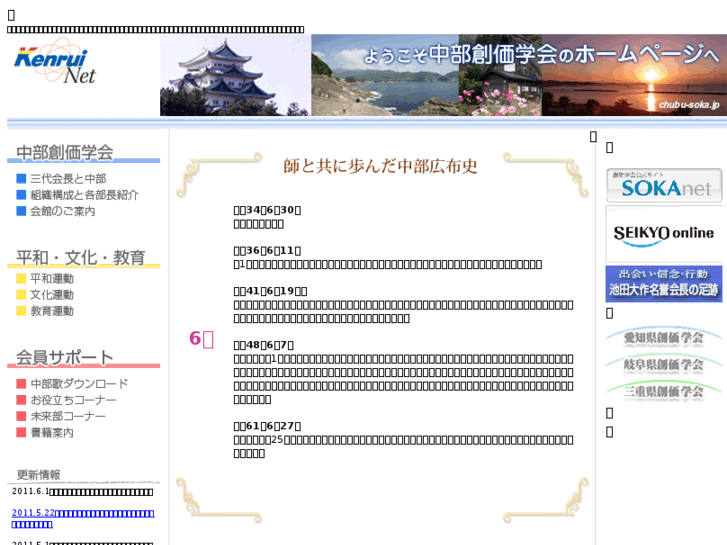Click the pink 6 month label

[201, 339]
